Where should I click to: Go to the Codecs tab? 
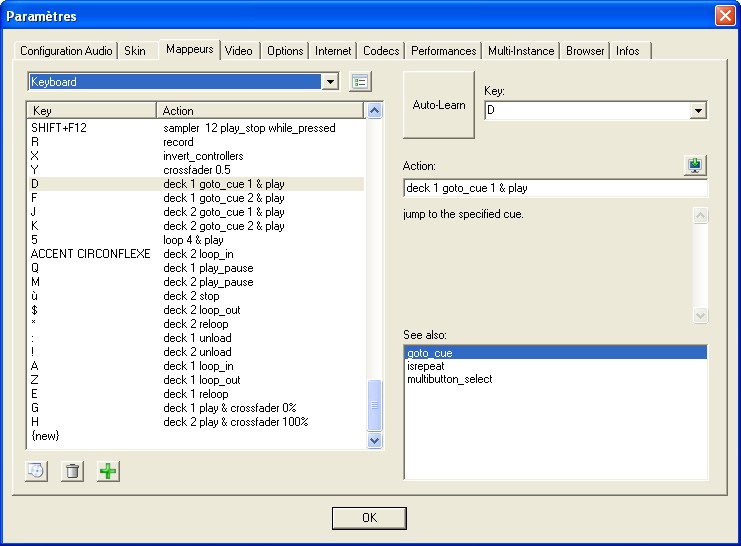pyautogui.click(x=381, y=51)
